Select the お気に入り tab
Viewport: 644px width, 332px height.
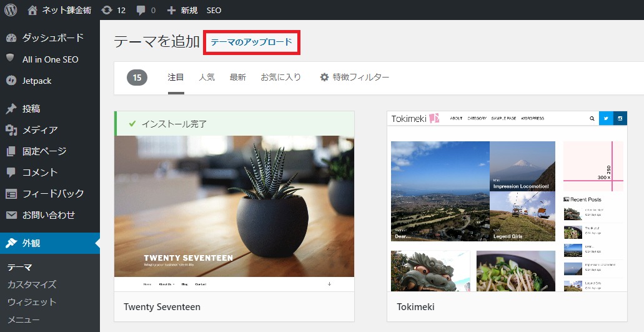280,77
